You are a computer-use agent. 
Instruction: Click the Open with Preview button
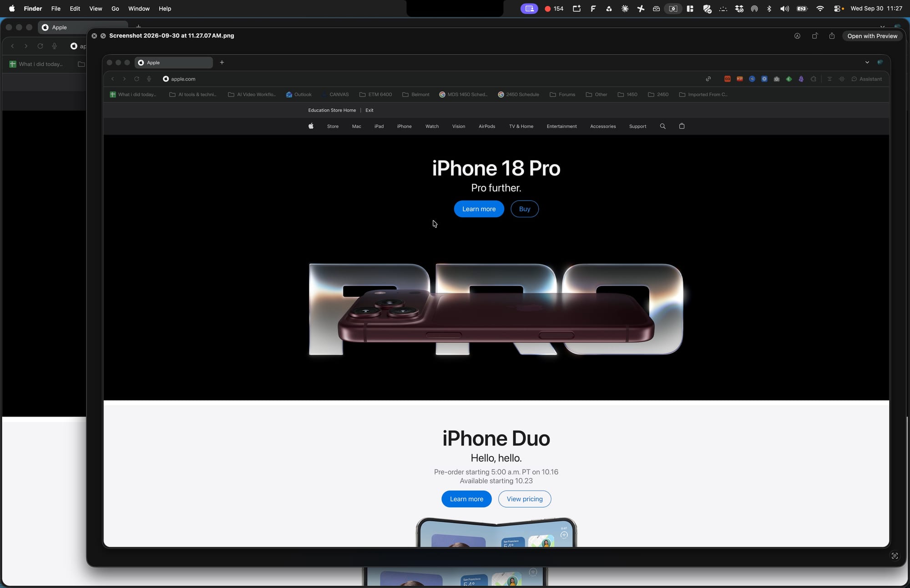click(x=872, y=36)
